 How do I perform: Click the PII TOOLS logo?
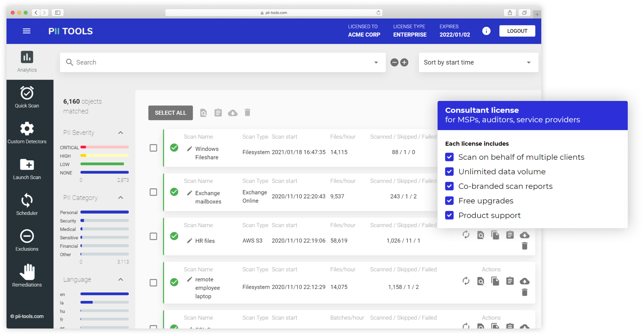pyautogui.click(x=71, y=31)
